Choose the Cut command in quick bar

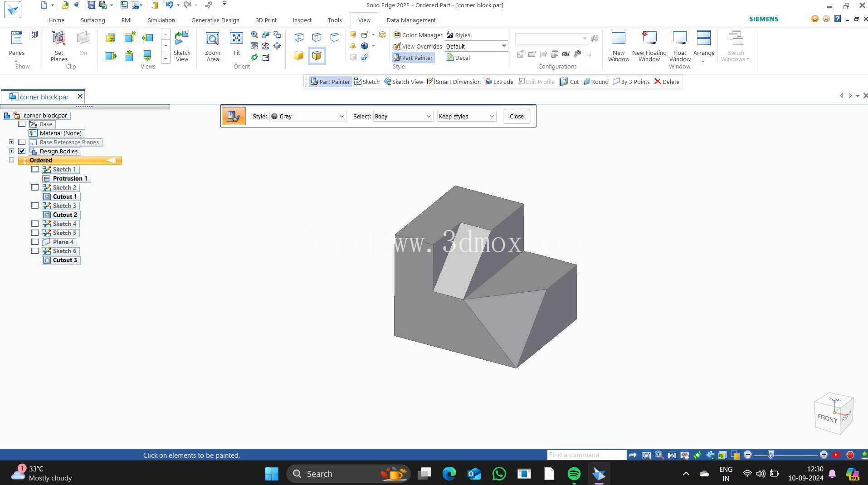click(x=569, y=82)
